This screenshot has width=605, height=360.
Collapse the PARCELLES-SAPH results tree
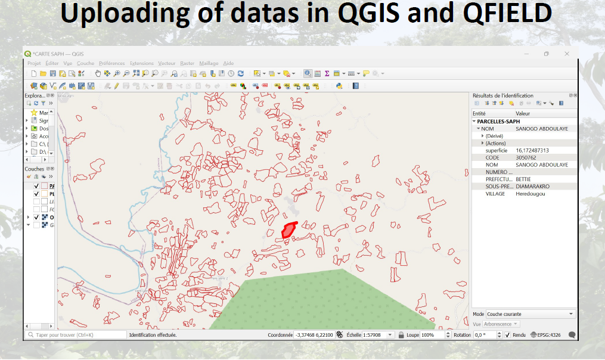click(x=474, y=121)
